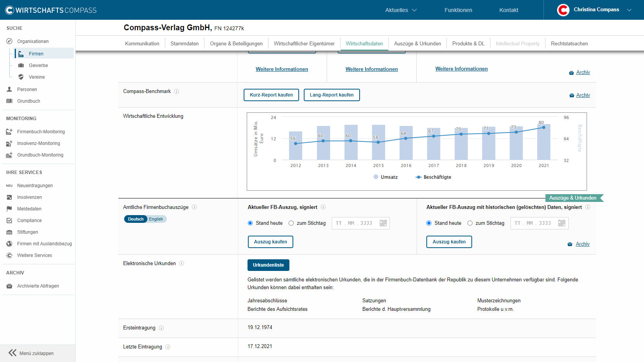Click the 2021 Beschäftigte data point in the chart
Screen dimensions: 644x362
tap(544, 127)
